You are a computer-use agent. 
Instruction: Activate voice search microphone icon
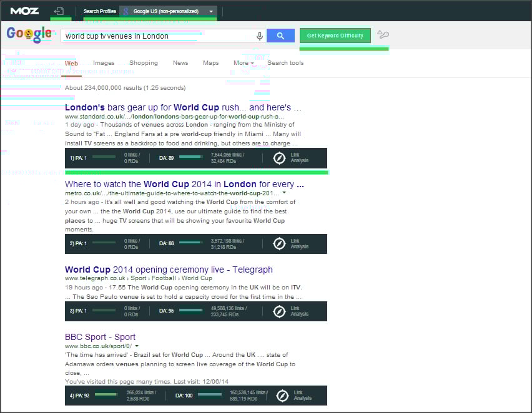coord(260,36)
